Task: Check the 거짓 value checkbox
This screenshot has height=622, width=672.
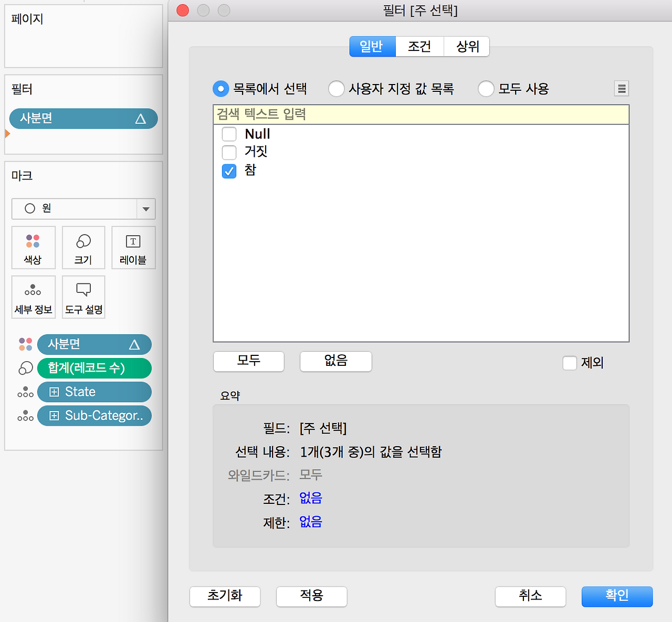Action: click(x=229, y=152)
